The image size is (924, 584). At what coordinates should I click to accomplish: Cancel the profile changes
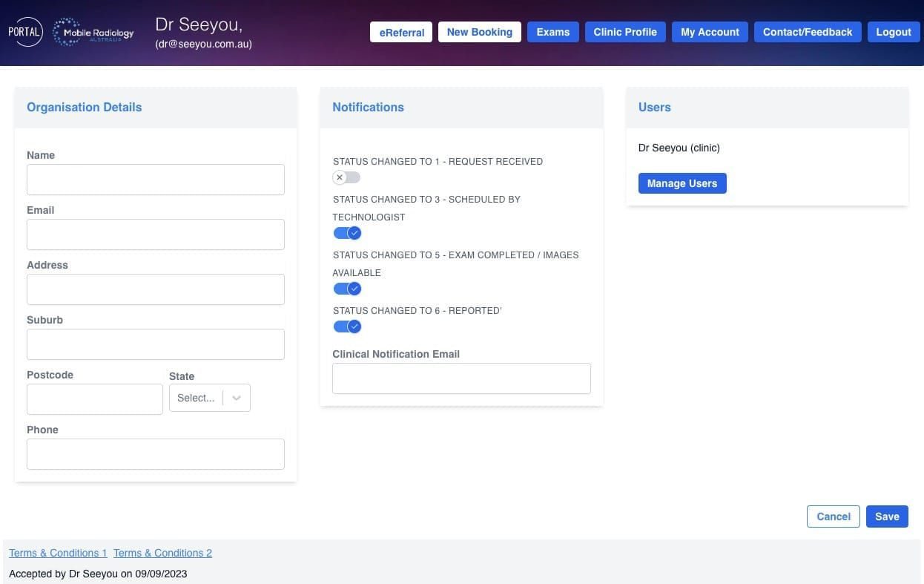[x=834, y=516]
